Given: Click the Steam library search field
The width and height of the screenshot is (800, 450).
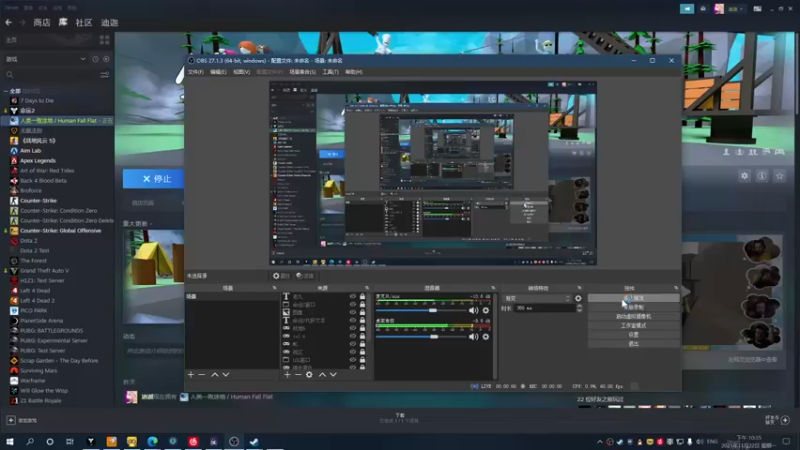Looking at the screenshot, I should pyautogui.click(x=51, y=75).
